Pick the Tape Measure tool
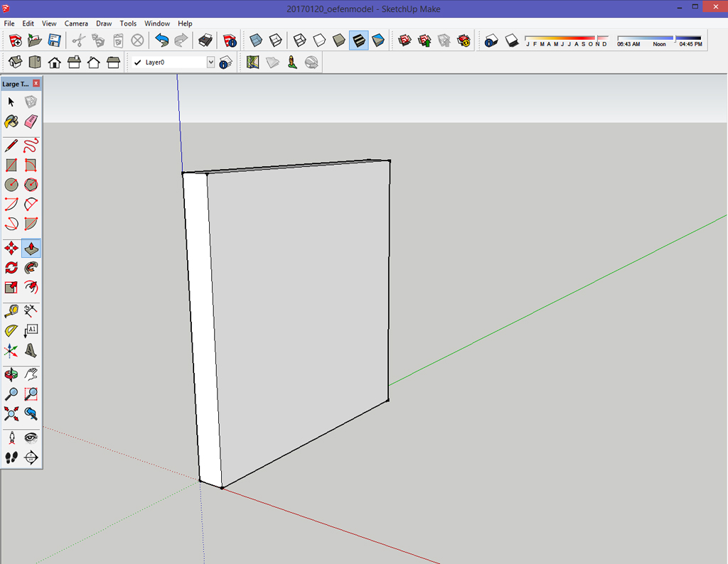The width and height of the screenshot is (728, 564). 11,310
